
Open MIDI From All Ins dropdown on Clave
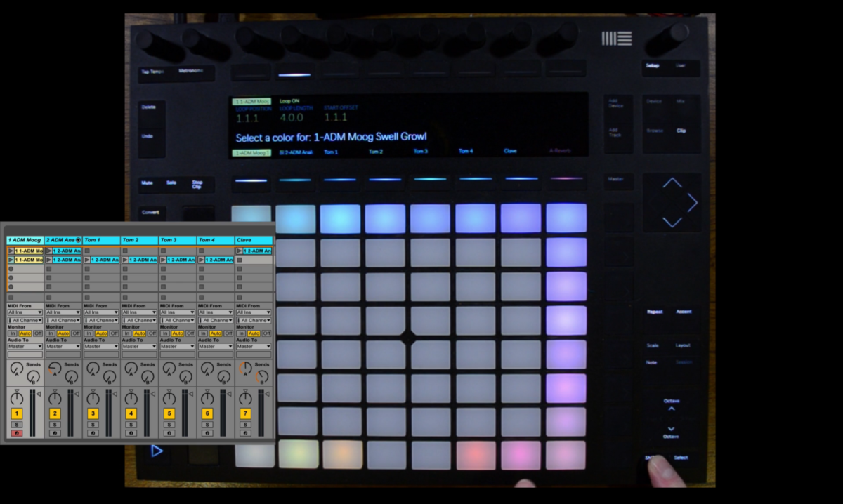253,312
